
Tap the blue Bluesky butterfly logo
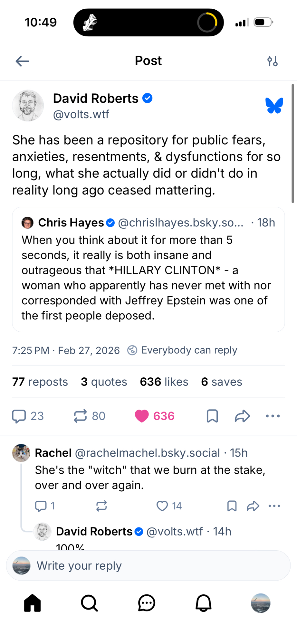coord(274,106)
